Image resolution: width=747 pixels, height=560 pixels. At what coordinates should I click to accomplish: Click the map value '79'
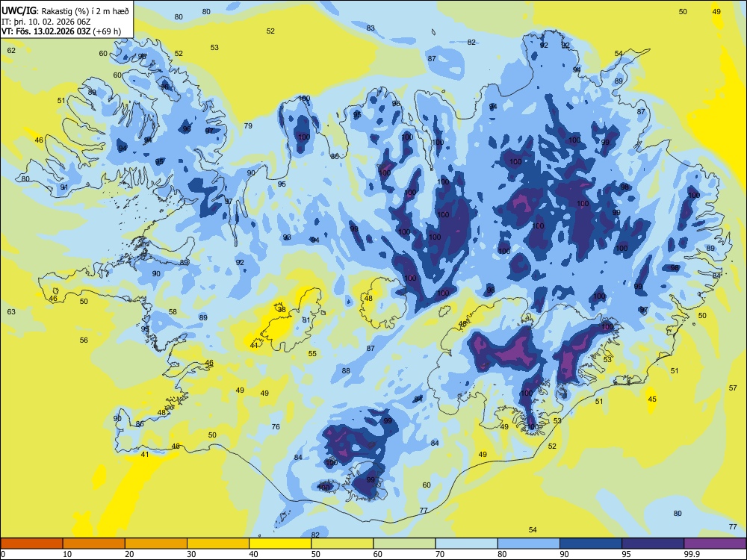point(248,126)
